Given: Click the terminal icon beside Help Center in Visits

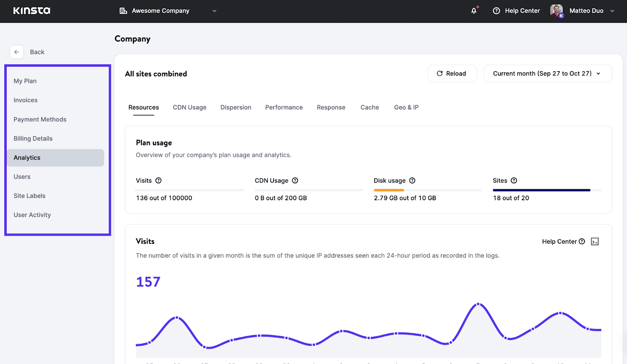Looking at the screenshot, I should pyautogui.click(x=595, y=241).
